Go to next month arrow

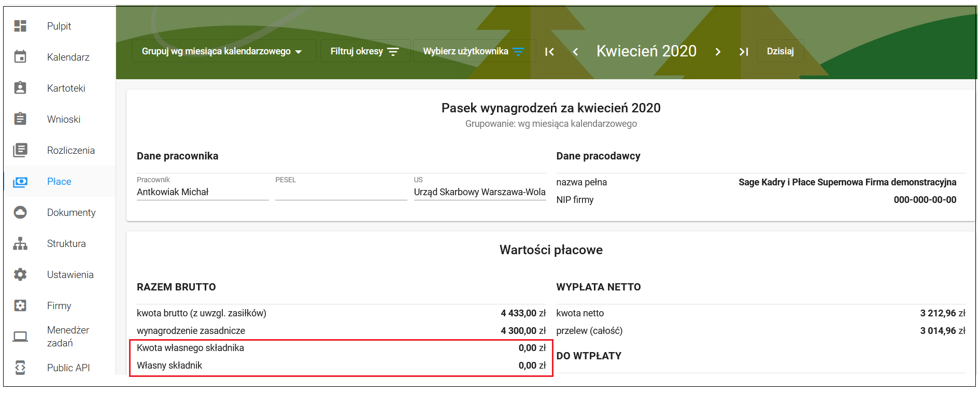(718, 51)
